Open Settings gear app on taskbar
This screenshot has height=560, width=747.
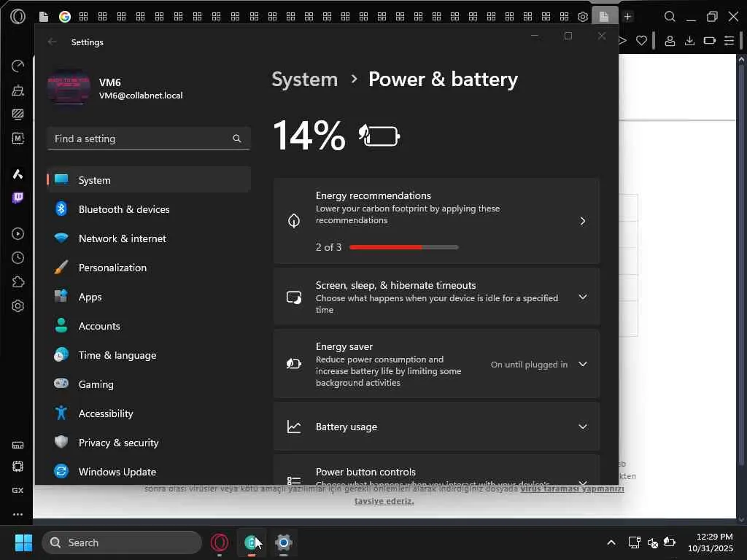(284, 542)
